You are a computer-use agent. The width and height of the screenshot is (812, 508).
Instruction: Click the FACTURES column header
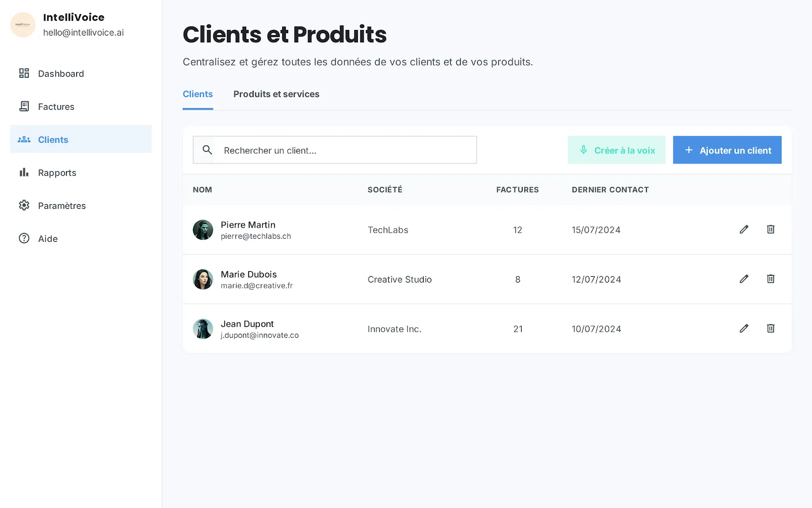pos(517,189)
